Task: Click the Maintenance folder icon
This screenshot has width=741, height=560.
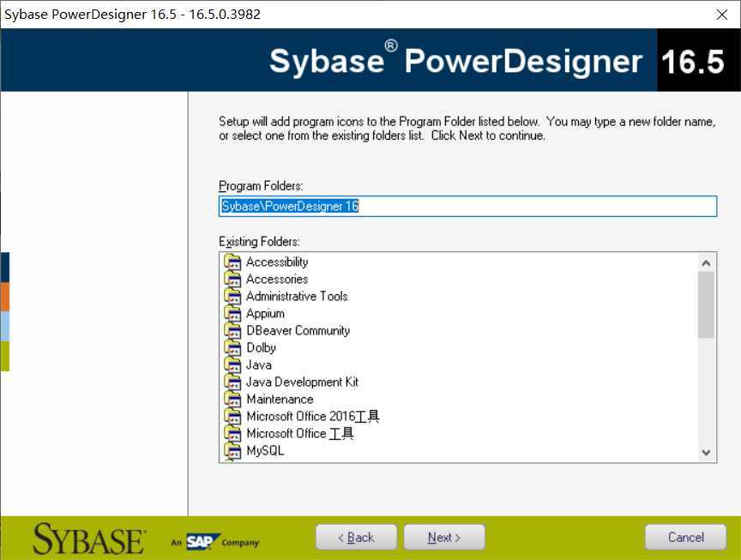Action: (x=232, y=400)
